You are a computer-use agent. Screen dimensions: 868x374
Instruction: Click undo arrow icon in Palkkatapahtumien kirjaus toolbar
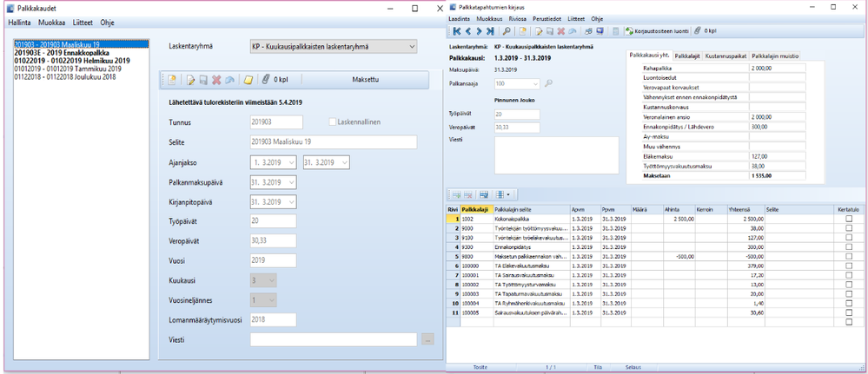pos(572,31)
